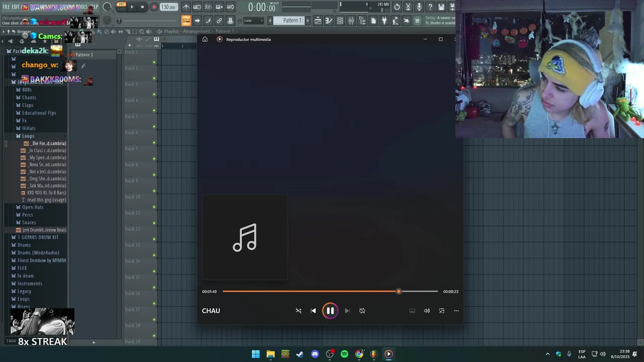This screenshot has width=644, height=362.
Task: Mute Track 5 in the playlist
Action: [x=154, y=127]
